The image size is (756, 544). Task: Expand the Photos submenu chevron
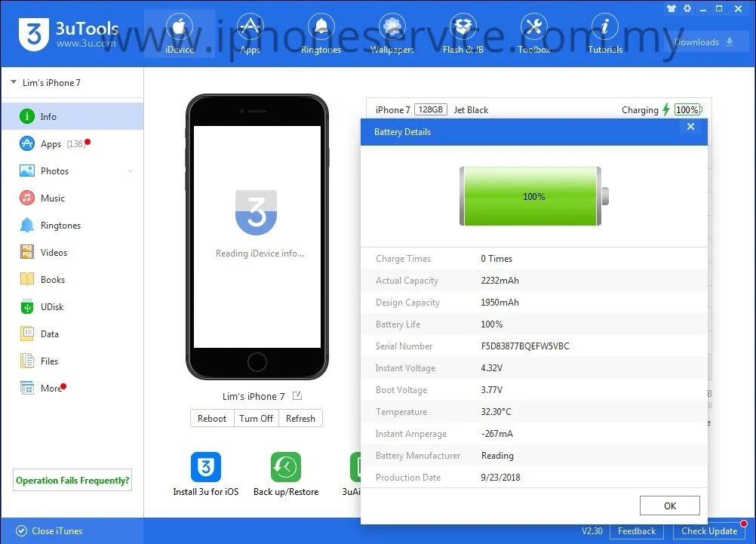pyautogui.click(x=131, y=171)
